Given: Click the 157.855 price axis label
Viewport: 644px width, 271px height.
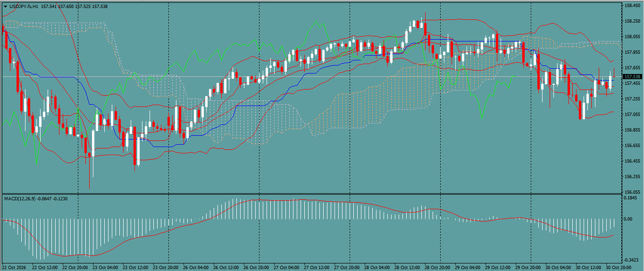Looking at the screenshot, I should pyautogui.click(x=632, y=52).
